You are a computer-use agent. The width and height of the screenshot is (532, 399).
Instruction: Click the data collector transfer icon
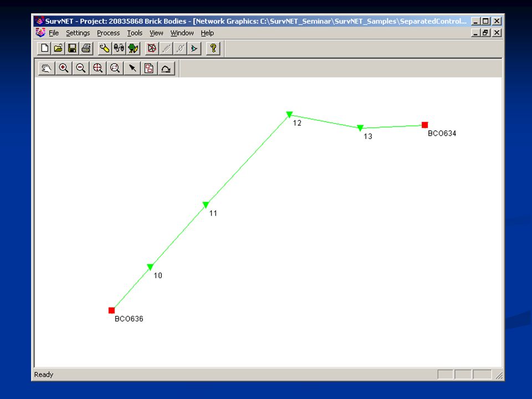(x=119, y=48)
